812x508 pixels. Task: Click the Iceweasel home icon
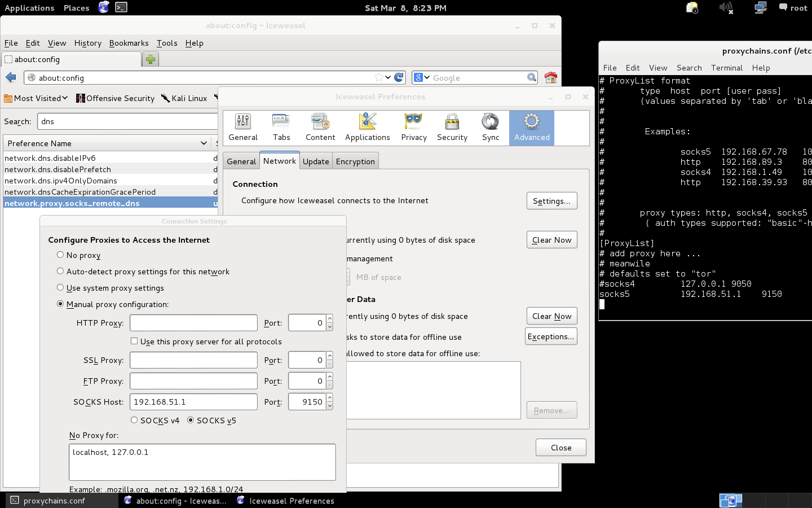tap(551, 77)
